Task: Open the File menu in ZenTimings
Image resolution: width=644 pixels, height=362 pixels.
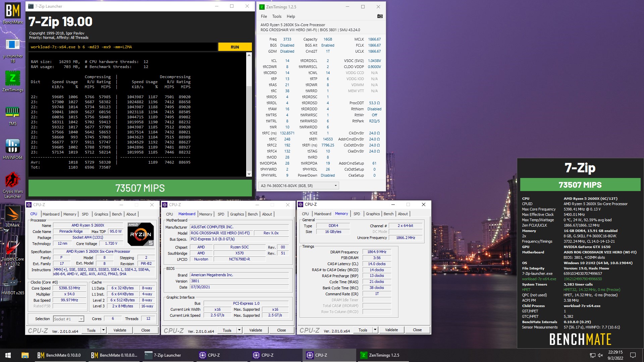Action: [264, 16]
